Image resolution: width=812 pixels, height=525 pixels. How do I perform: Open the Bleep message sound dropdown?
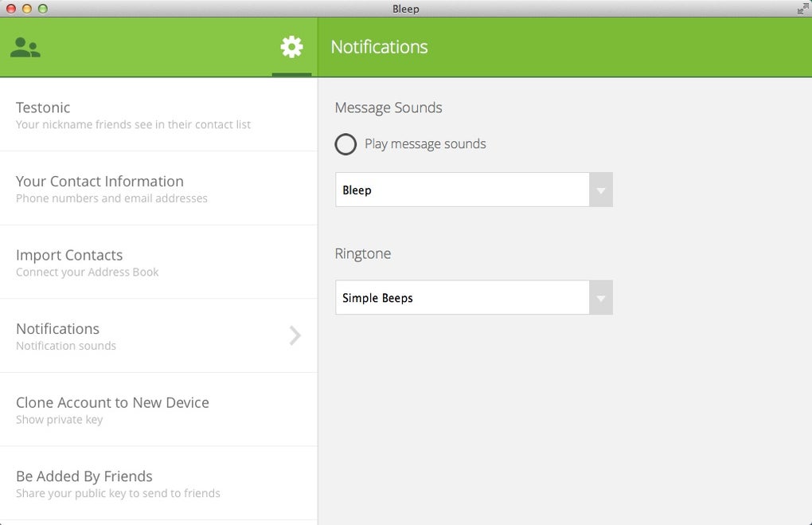[463, 190]
